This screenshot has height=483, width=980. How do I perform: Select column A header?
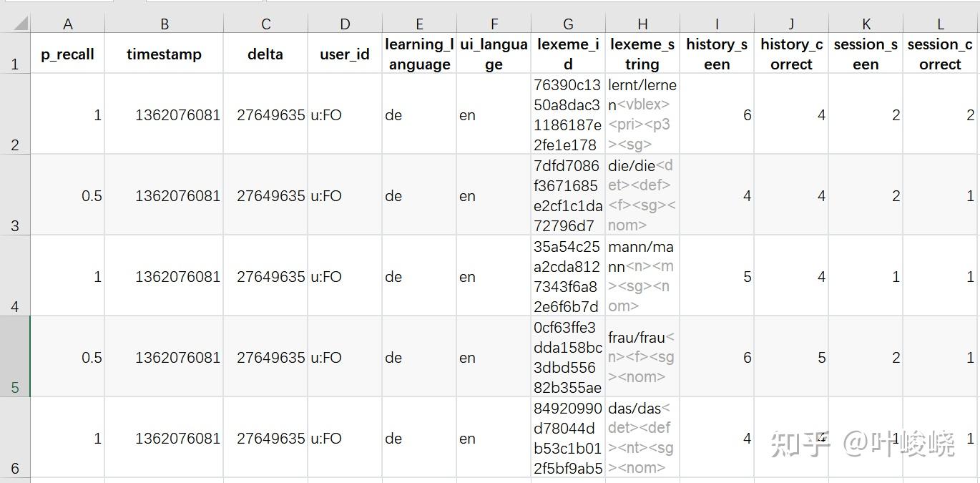(67, 24)
